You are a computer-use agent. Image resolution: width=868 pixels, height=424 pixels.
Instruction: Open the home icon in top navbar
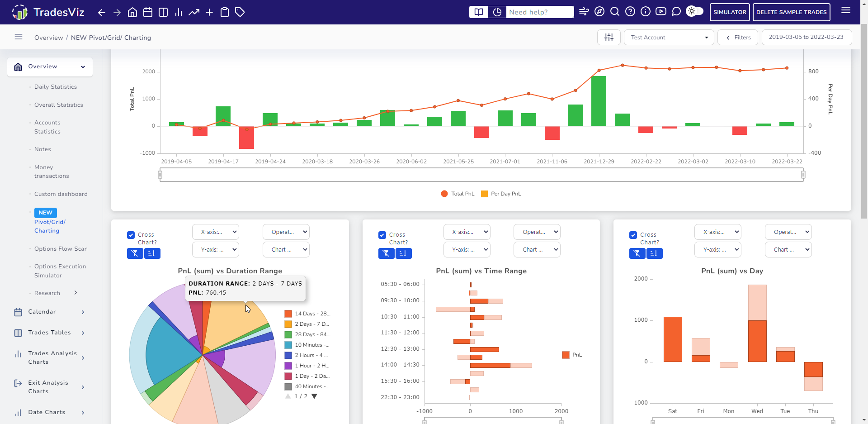coord(132,12)
